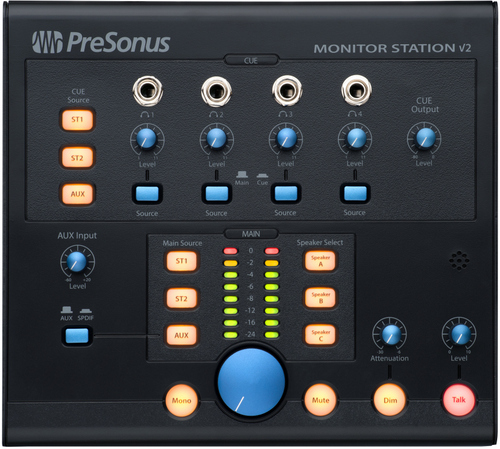Click the PreSonus logo
This screenshot has height=449, width=500.
(x=101, y=42)
